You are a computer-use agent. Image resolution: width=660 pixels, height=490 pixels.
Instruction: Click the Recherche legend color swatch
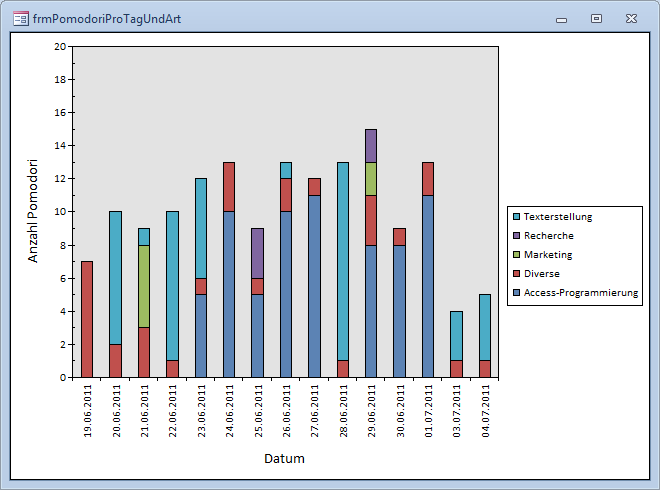pyautogui.click(x=516, y=236)
